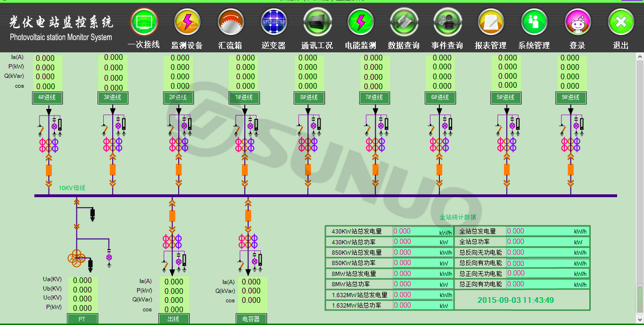Viewport: 644px width, 325px height.
Task: Click the 登录 login icon
Action: [x=578, y=22]
